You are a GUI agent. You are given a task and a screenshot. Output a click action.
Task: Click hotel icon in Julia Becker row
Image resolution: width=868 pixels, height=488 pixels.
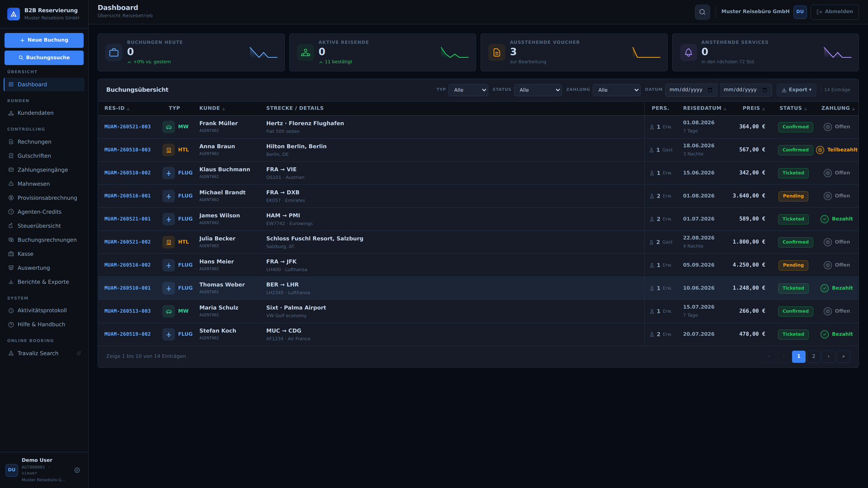(x=169, y=242)
